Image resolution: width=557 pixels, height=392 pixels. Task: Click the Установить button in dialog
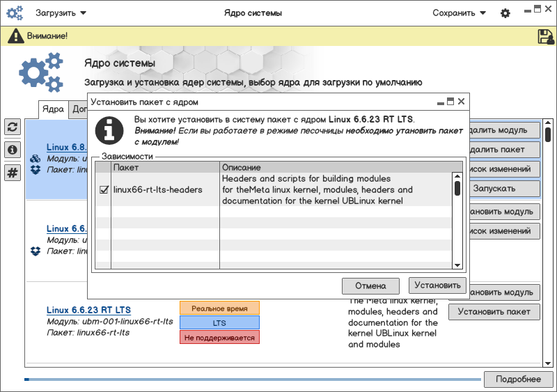click(437, 285)
